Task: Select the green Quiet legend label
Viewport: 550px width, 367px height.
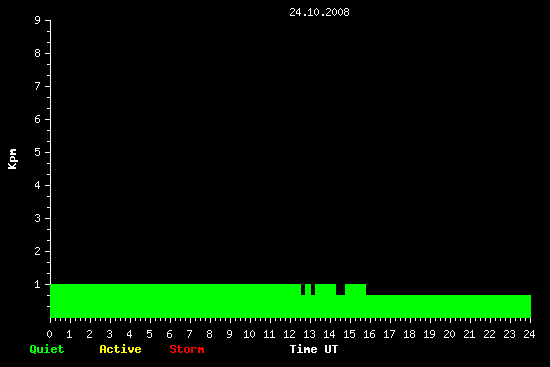Action: point(47,349)
